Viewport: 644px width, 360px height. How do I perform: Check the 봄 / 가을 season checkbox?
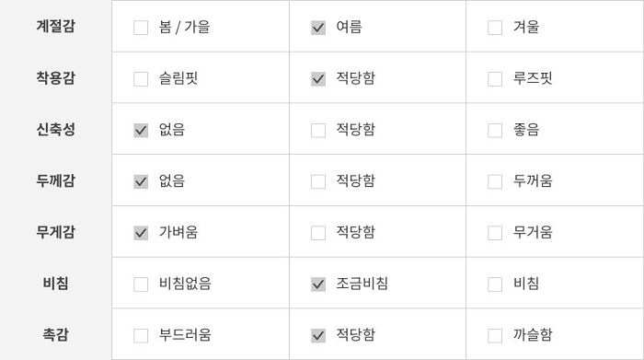click(141, 28)
